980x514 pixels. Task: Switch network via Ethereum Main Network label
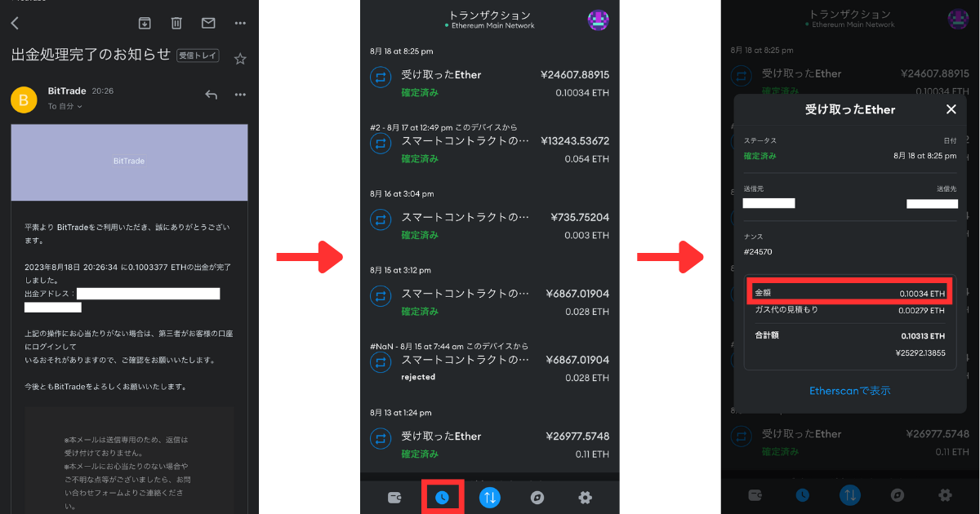[490, 25]
